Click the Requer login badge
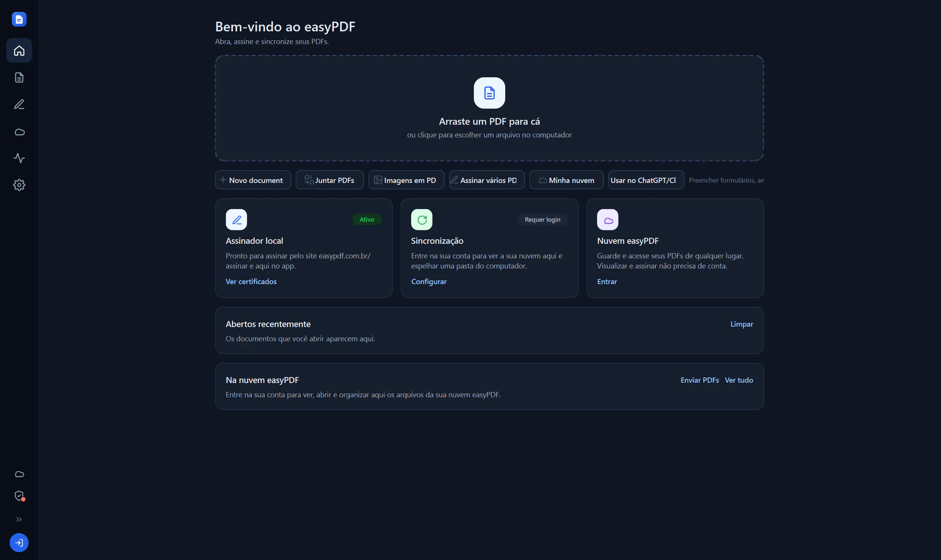941x560 pixels. point(542,220)
